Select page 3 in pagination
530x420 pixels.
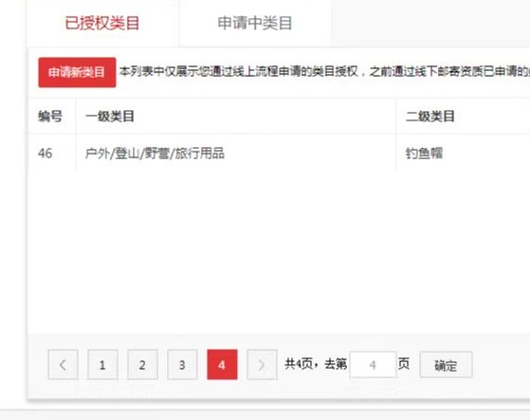tap(183, 365)
